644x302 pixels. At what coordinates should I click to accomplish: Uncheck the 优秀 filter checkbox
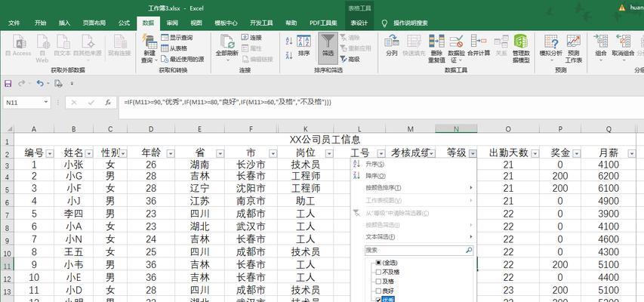pyautogui.click(x=378, y=300)
